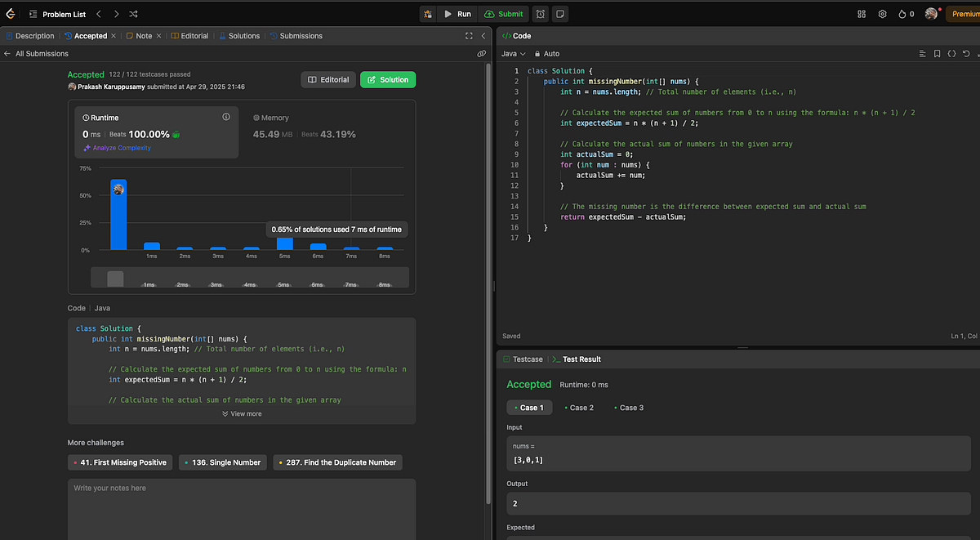980x540 pixels.
Task: Click the green Solution button
Action: tap(388, 79)
